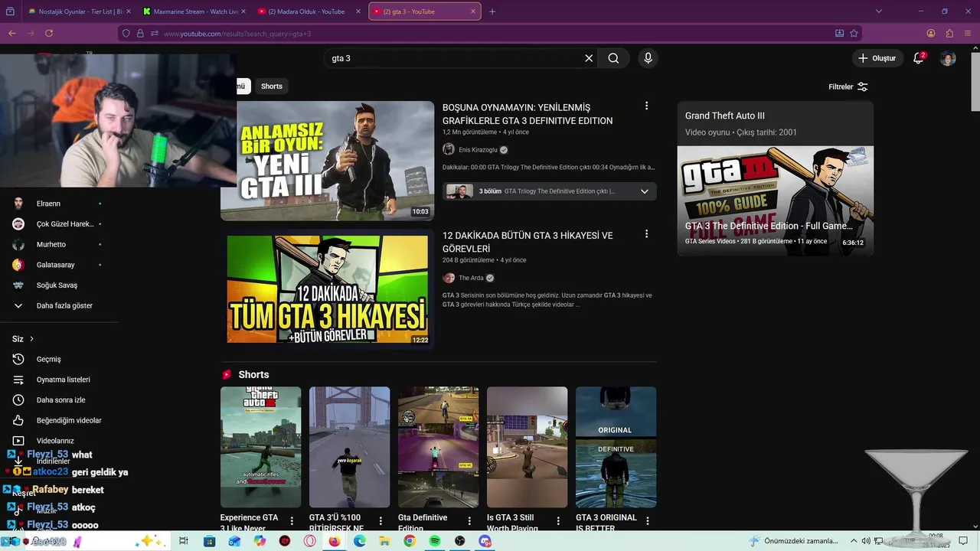Open Daha sonra izle watch later
This screenshot has height=551, width=980.
pyautogui.click(x=60, y=400)
